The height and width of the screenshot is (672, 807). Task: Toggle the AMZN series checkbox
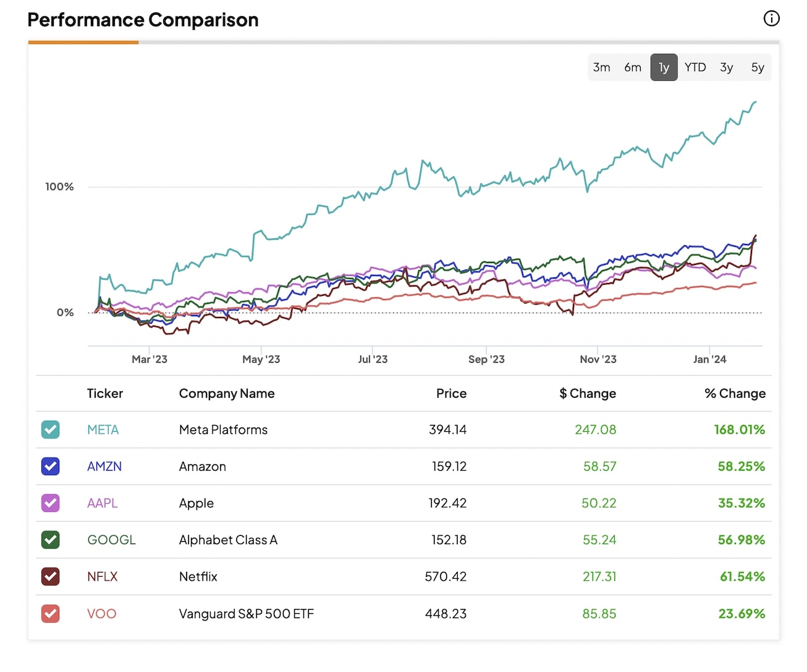[51, 466]
